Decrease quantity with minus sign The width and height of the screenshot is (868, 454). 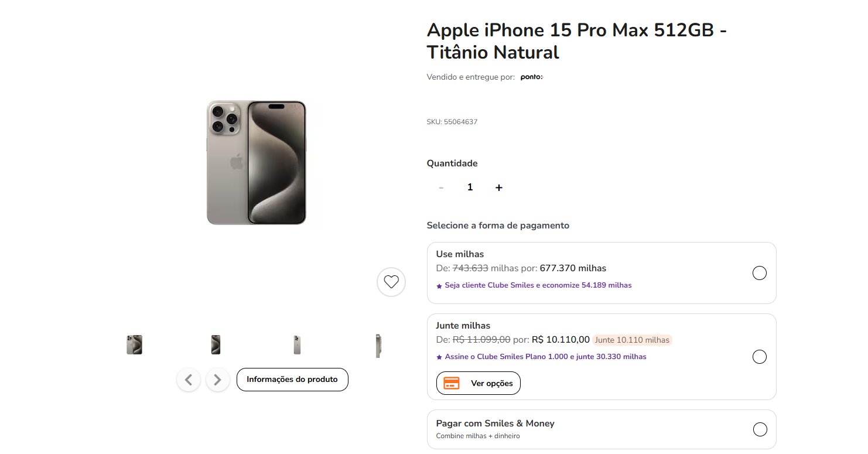[441, 187]
